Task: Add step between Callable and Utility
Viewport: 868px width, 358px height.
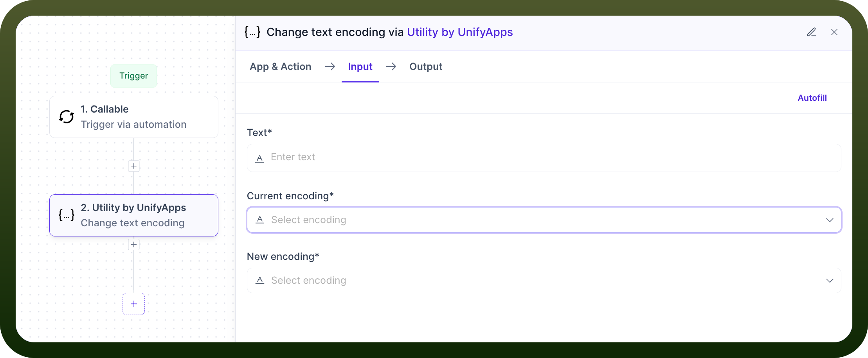Action: click(134, 166)
